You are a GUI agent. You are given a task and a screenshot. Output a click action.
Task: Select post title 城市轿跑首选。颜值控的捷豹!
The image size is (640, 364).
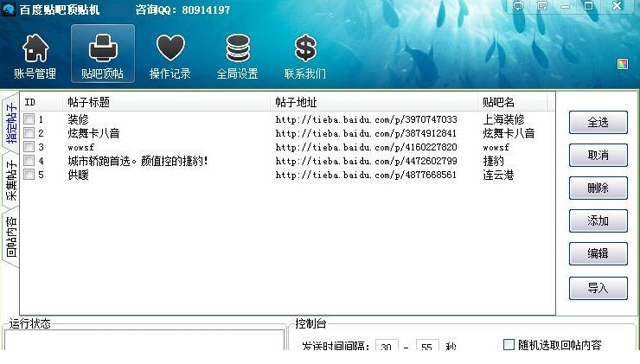(138, 161)
